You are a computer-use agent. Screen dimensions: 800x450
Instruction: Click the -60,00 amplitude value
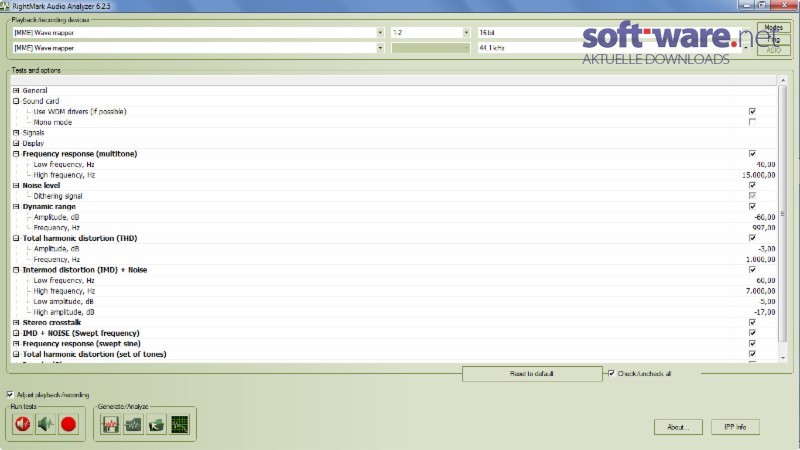764,217
